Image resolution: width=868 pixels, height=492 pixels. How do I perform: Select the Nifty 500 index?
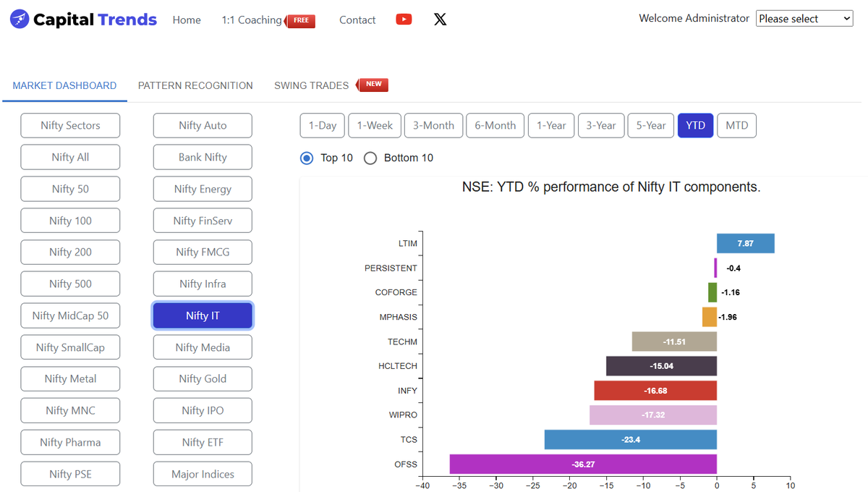70,284
